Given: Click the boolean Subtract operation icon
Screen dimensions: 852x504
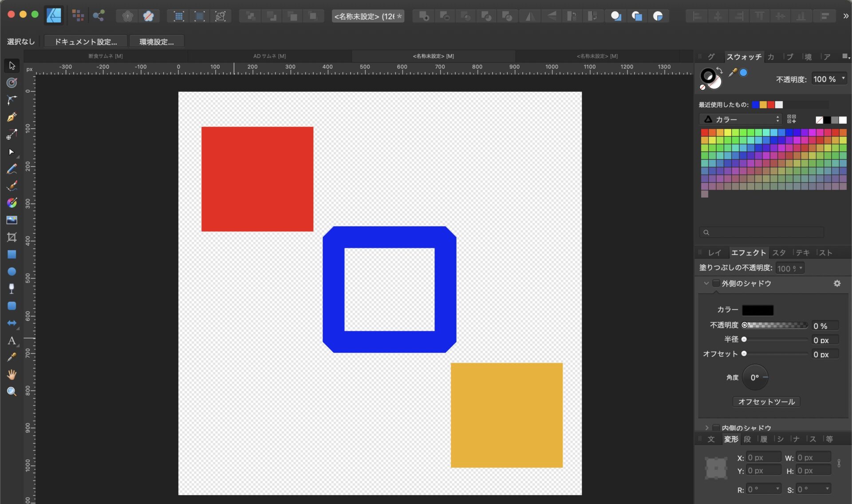Looking at the screenshot, I should coord(445,16).
